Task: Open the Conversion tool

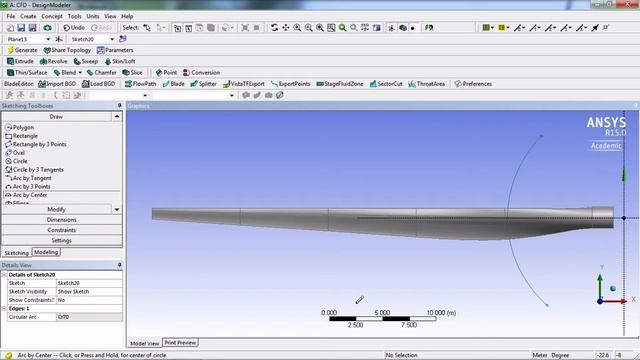Action: 201,73
